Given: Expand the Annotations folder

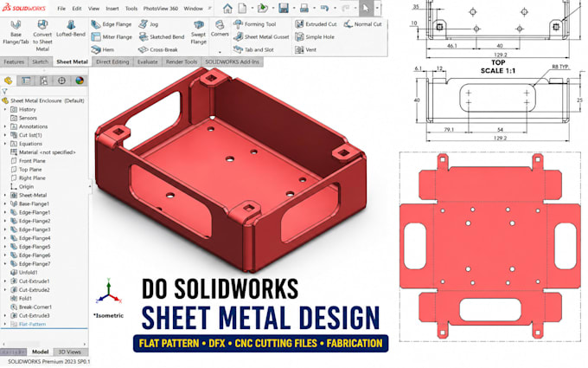Looking at the screenshot, I should (5, 126).
